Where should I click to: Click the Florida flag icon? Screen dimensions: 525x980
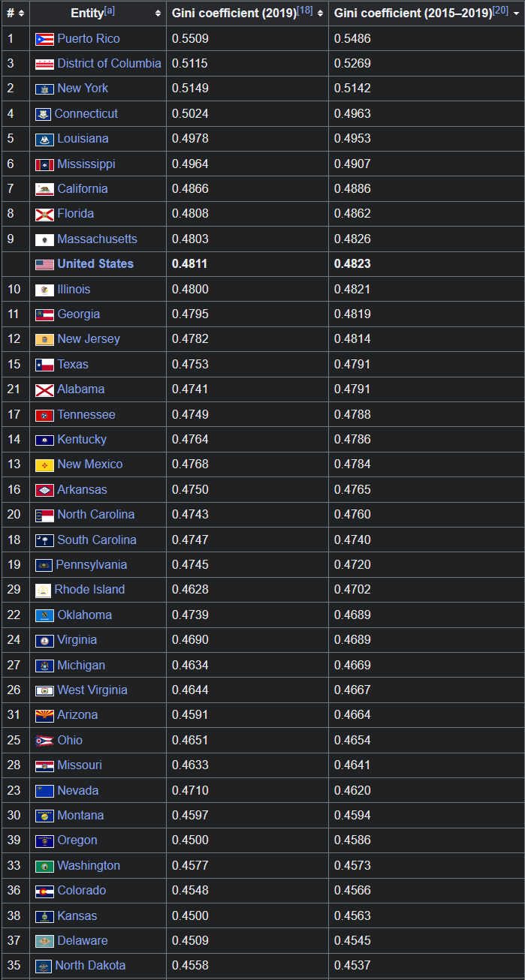(44, 214)
